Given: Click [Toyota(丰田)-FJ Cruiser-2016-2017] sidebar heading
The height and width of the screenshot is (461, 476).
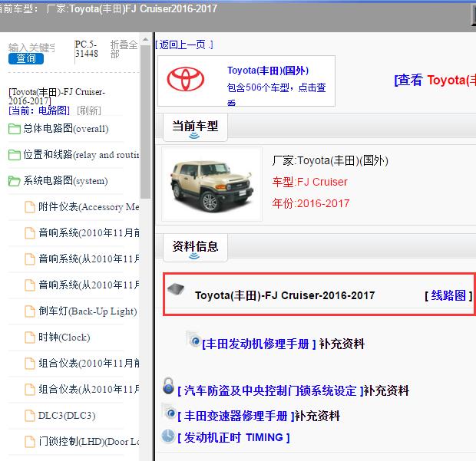Looking at the screenshot, I should [57, 97].
